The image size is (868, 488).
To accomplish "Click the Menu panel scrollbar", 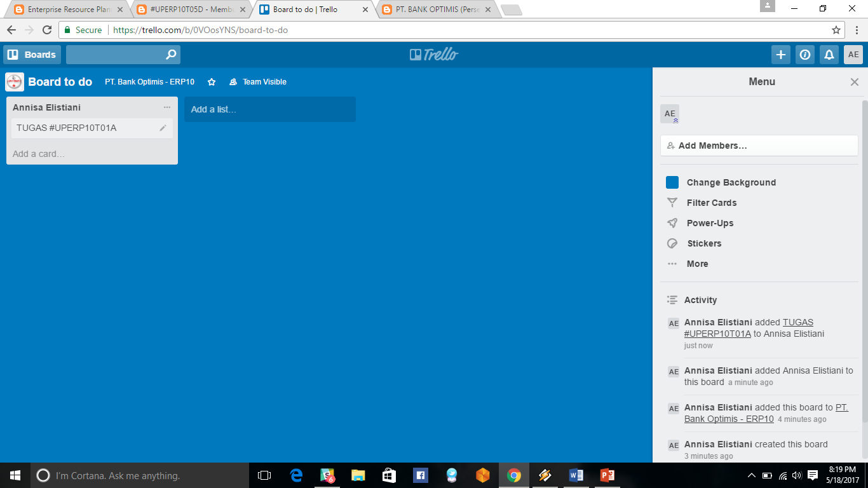I will tap(864, 261).
